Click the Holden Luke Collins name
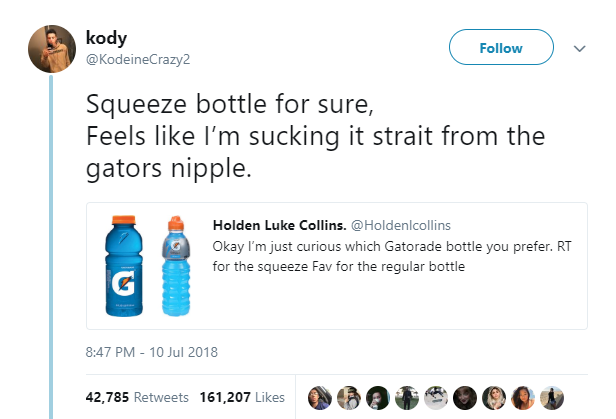The height and width of the screenshot is (419, 616). pos(277,223)
